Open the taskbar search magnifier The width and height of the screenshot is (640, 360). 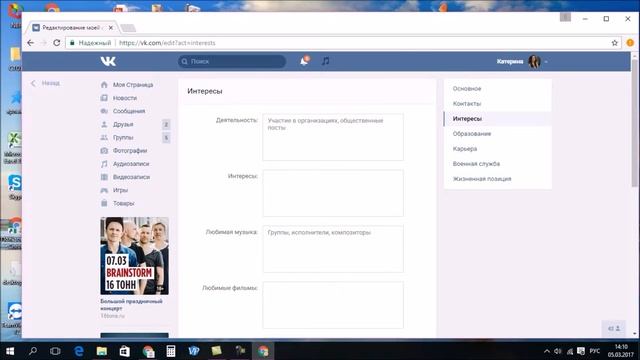[x=33, y=351]
